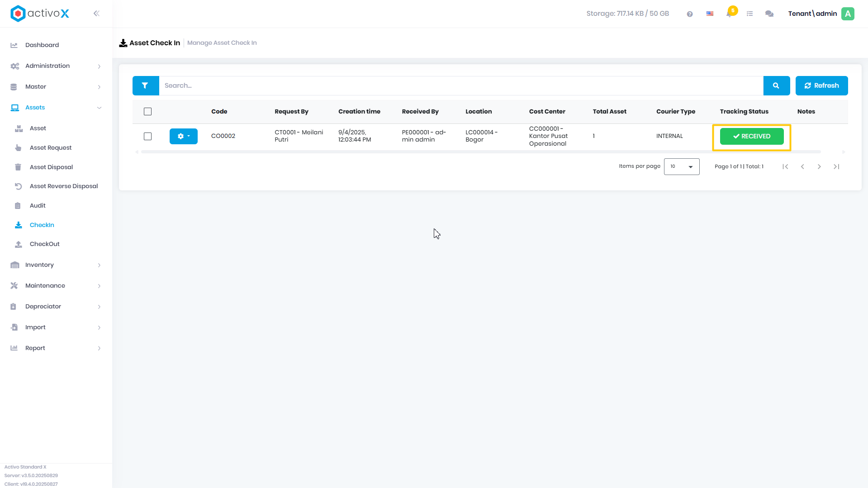Click the language flag icon
The width and height of the screenshot is (868, 488).
710,14
